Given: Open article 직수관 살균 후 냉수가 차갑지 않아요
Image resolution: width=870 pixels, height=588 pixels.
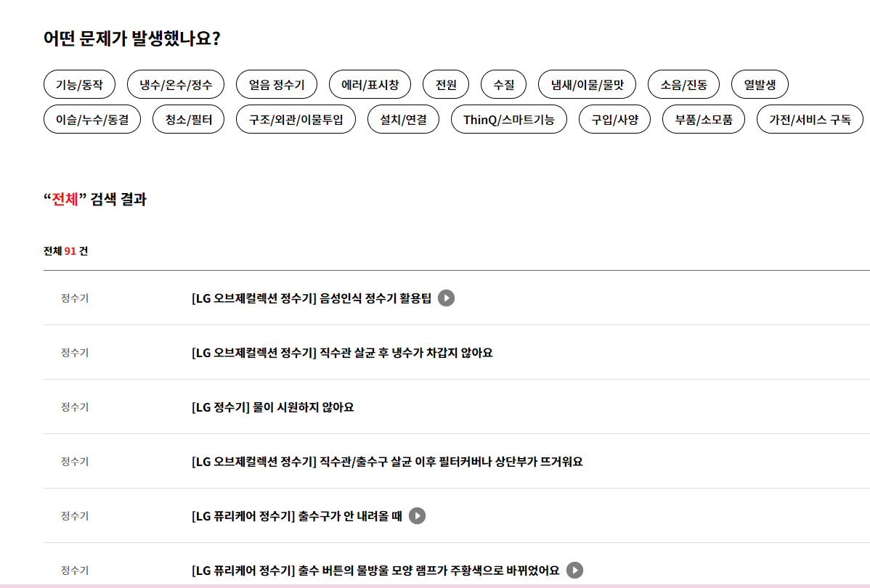Looking at the screenshot, I should [x=342, y=353].
